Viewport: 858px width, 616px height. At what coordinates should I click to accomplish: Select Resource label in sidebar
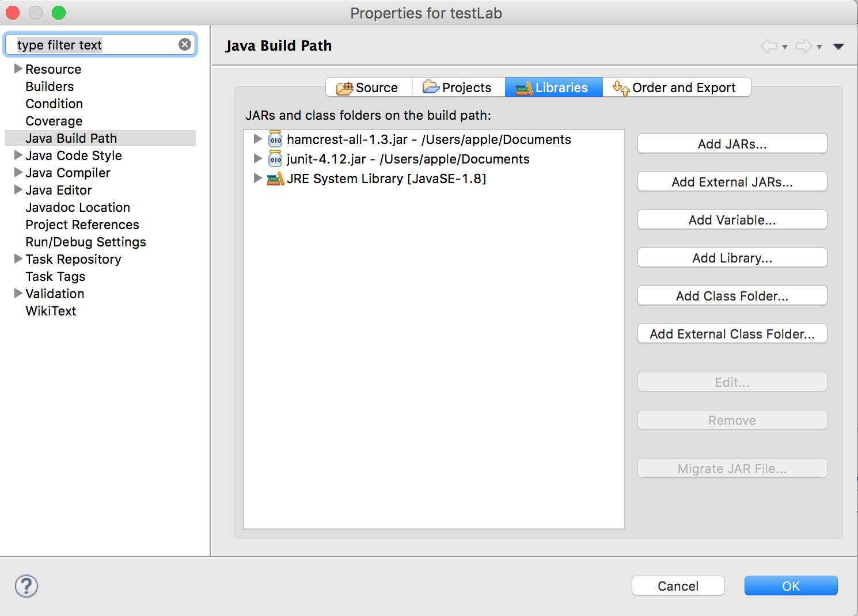click(x=54, y=69)
